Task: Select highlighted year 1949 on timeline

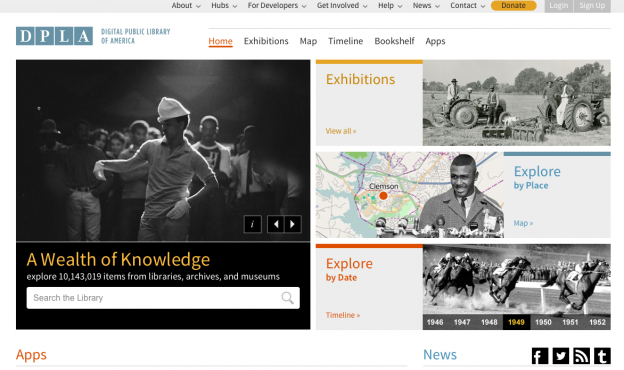Action: tap(516, 322)
